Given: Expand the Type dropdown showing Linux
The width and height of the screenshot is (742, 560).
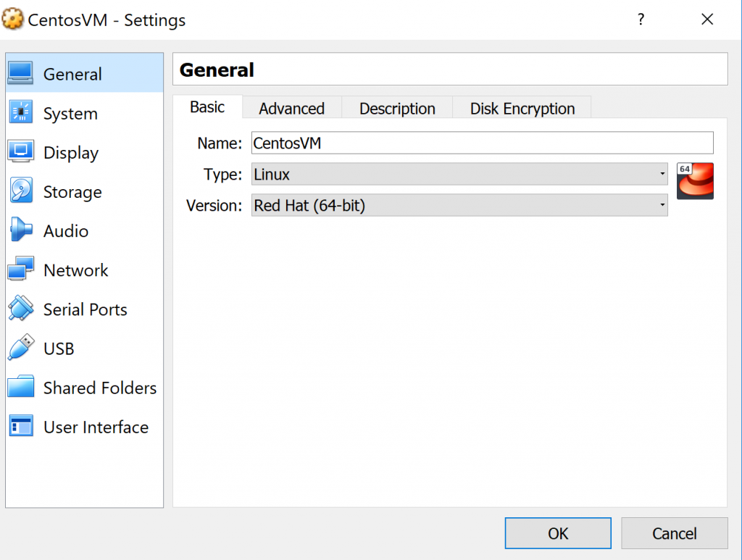Looking at the screenshot, I should pos(459,174).
